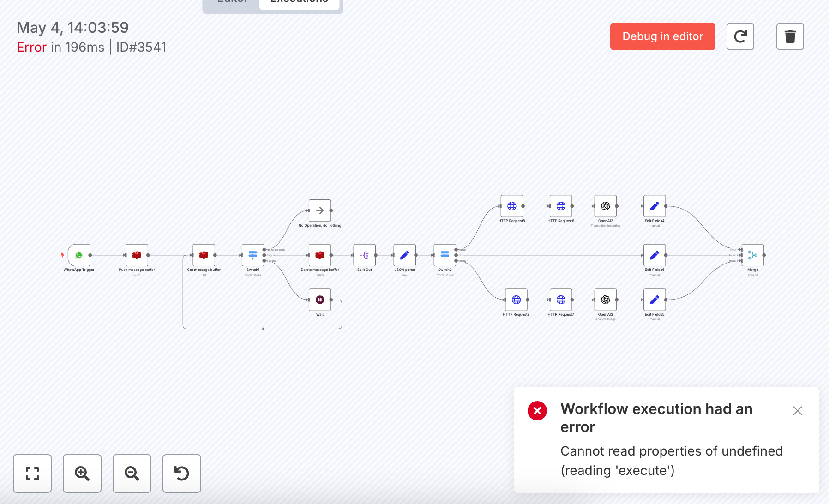This screenshot has width=829, height=504.
Task: Click the Debug in editor button
Action: coord(663,36)
